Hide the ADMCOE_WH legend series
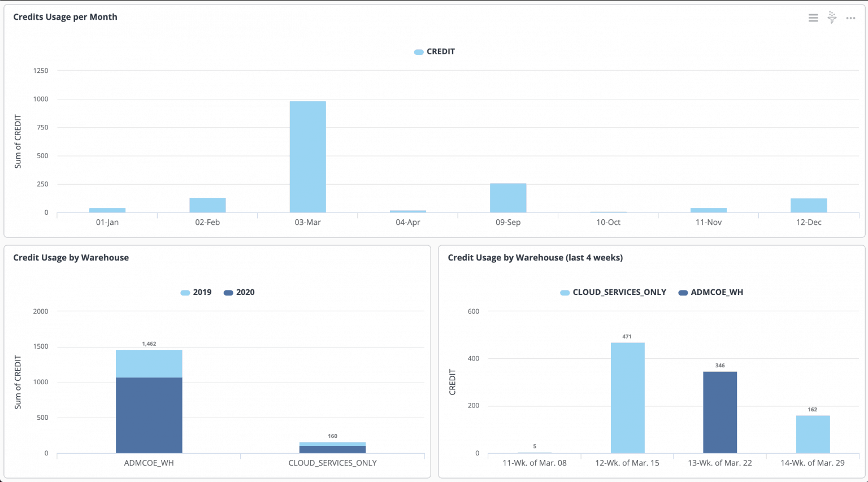This screenshot has height=482, width=868. coord(710,292)
